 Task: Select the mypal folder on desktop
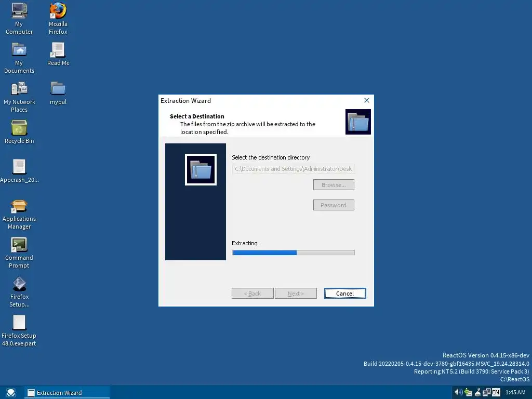click(x=58, y=94)
